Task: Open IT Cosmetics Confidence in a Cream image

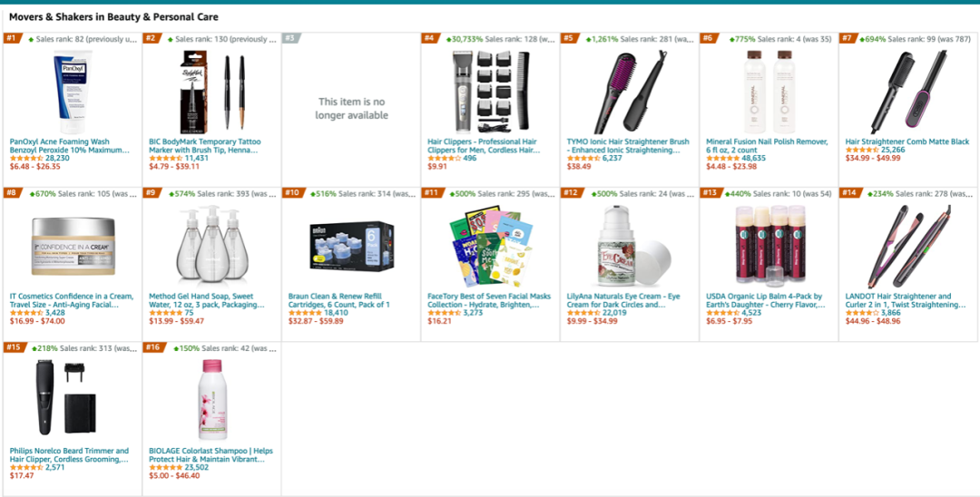Action: pos(73,245)
